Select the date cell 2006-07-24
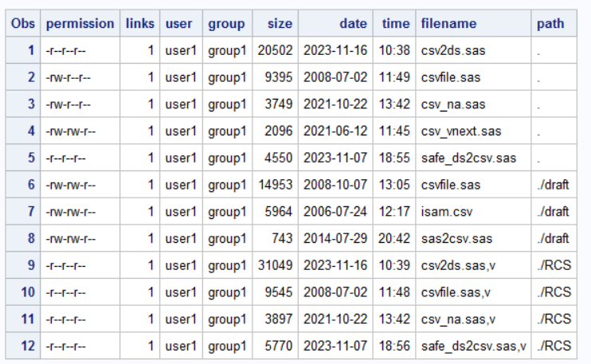 coord(335,212)
